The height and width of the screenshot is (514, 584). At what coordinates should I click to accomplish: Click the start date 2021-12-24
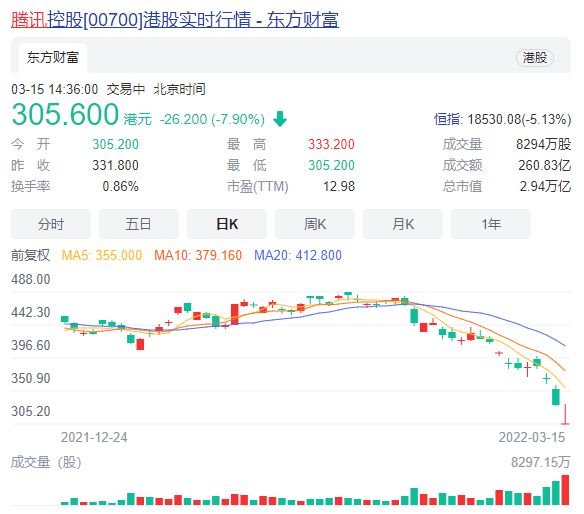[x=94, y=437]
